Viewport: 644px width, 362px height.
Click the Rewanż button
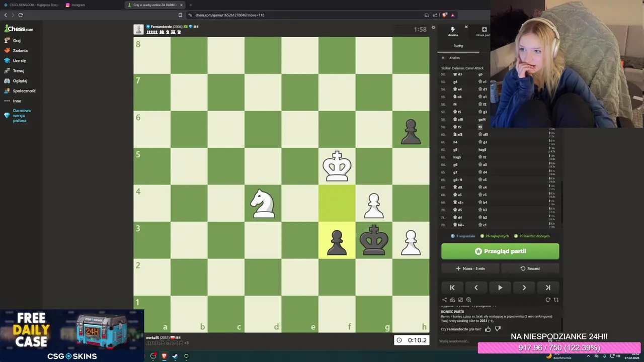530,268
